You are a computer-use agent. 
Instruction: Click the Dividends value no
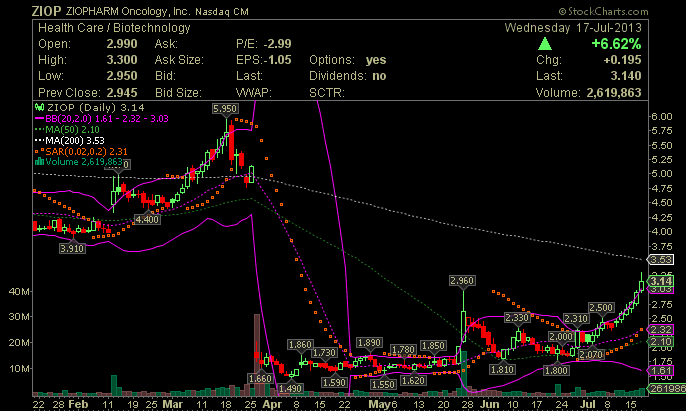[x=379, y=76]
